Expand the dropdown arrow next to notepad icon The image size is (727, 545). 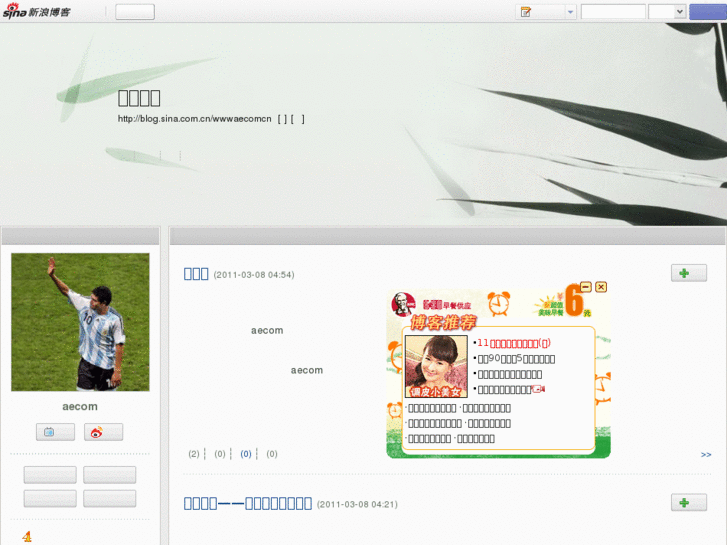pyautogui.click(x=570, y=12)
